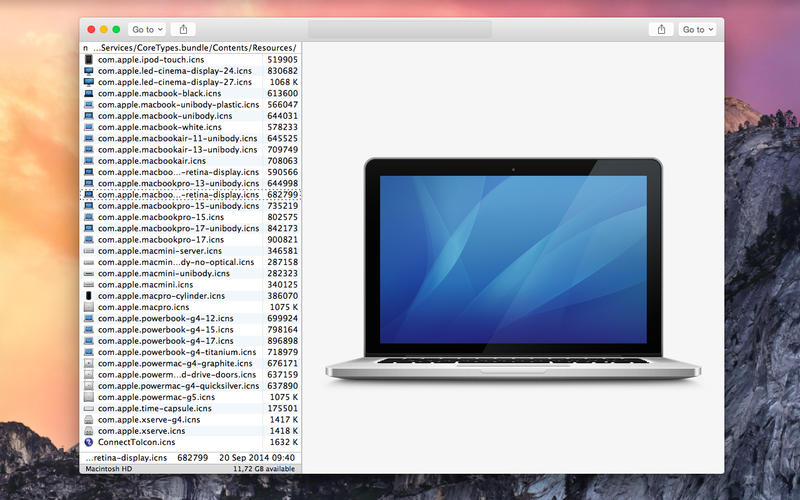Click the Macintosh HD volume label
800x500 pixels.
coord(109,469)
